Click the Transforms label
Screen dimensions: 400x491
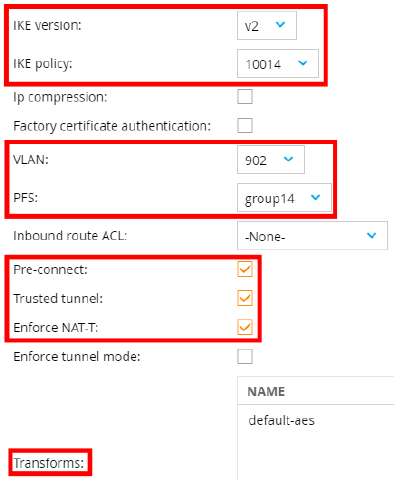[x=49, y=463]
